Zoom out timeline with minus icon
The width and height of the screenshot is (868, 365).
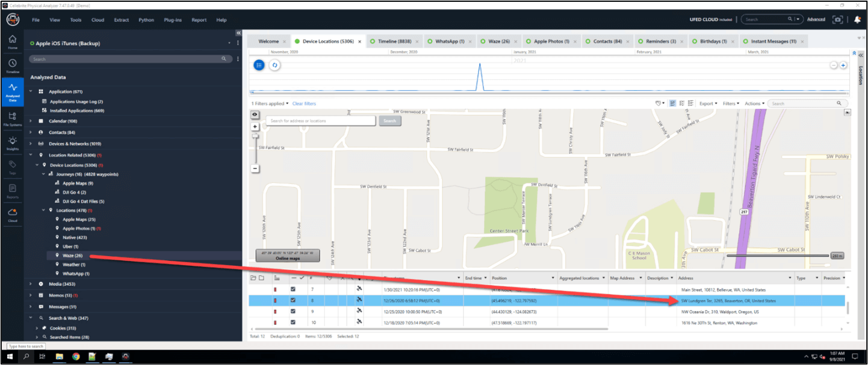tap(834, 65)
